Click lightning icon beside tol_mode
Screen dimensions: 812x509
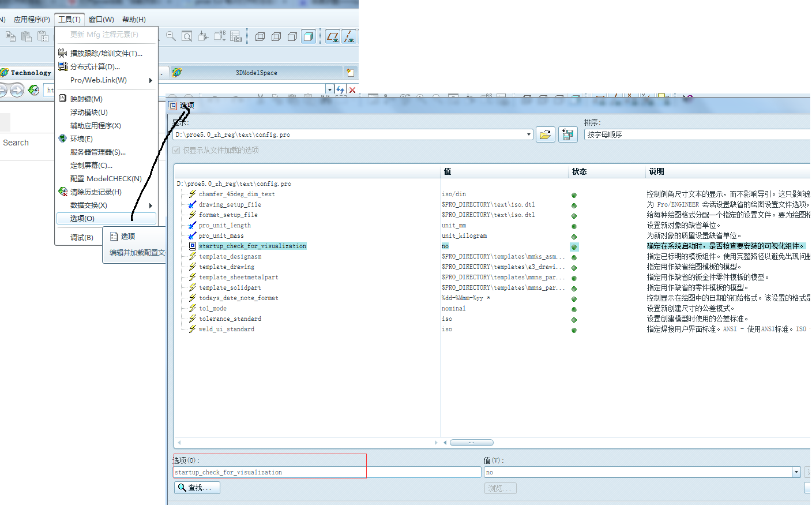click(193, 308)
